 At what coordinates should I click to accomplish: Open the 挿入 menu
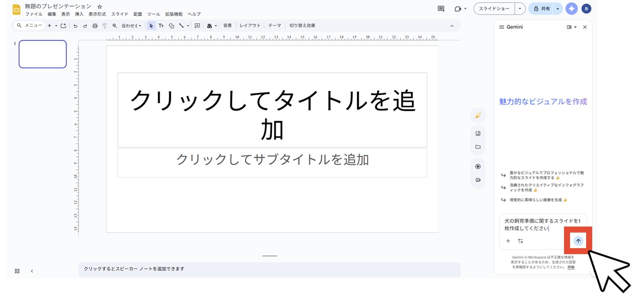click(x=80, y=14)
